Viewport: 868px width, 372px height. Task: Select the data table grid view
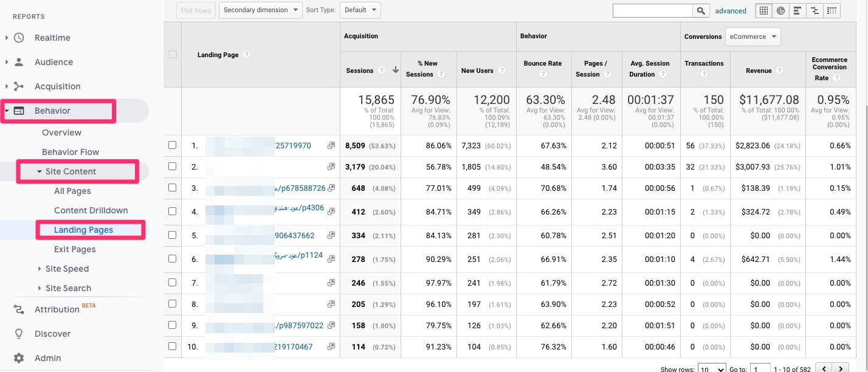pyautogui.click(x=764, y=11)
